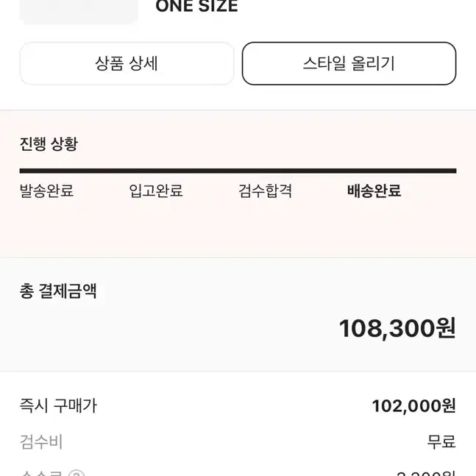Click the ONE SIZE label
The width and height of the screenshot is (476, 476).
pyautogui.click(x=196, y=6)
